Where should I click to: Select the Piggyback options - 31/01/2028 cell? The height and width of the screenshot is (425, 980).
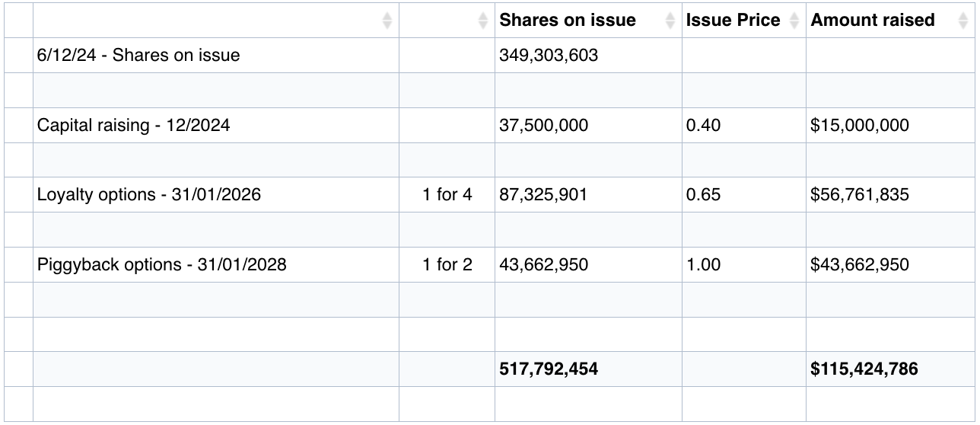click(161, 265)
